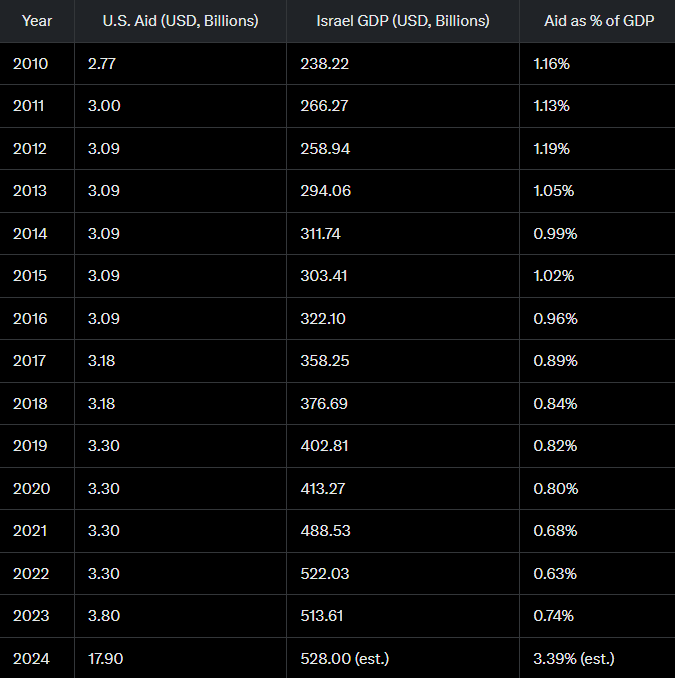Select the 0.96% percentage cell
This screenshot has width=675, height=678.
tap(555, 319)
